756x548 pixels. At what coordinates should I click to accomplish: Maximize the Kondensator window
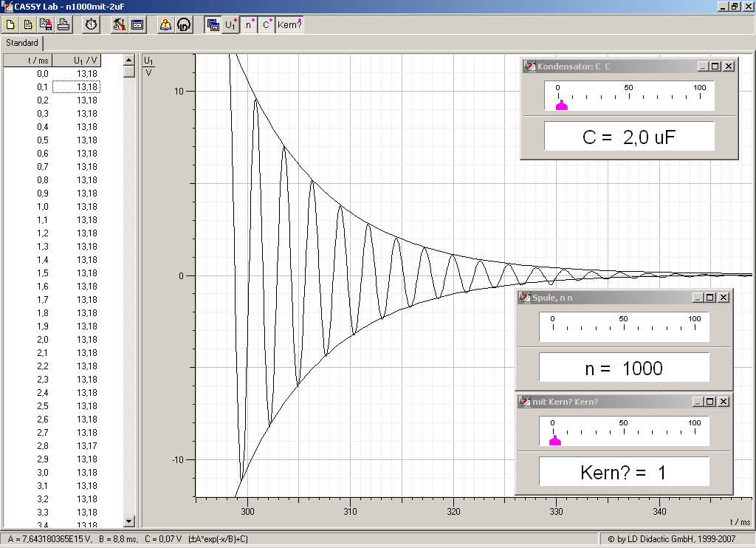pyautogui.click(x=715, y=66)
